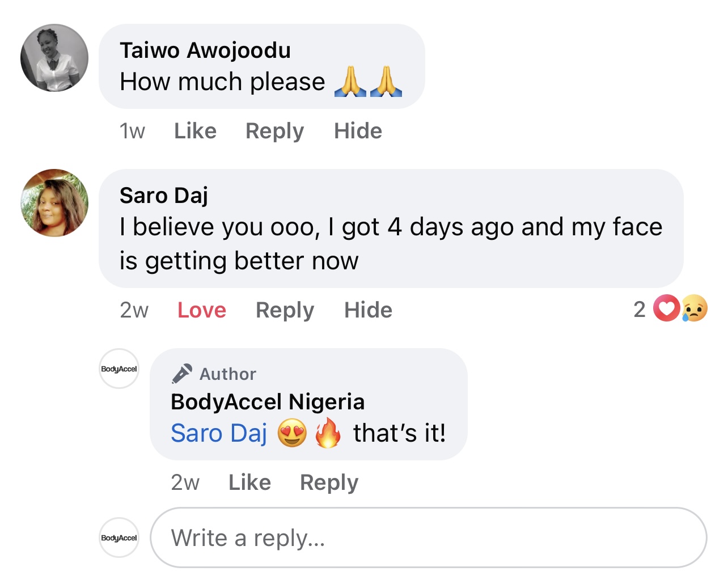Viewport: 728px width, 584px height.
Task: Click the crying face reaction icon
Action: pyautogui.click(x=694, y=309)
